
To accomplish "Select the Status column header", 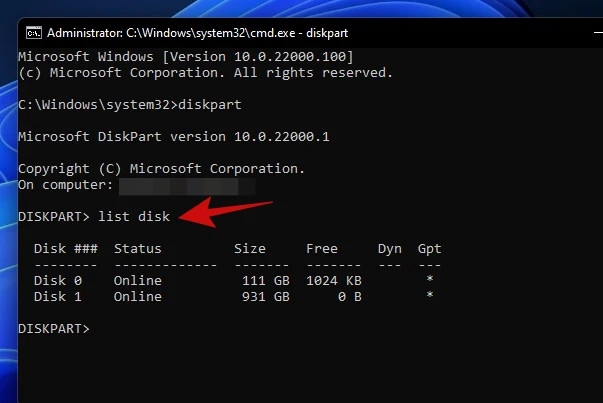I will pyautogui.click(x=138, y=249).
